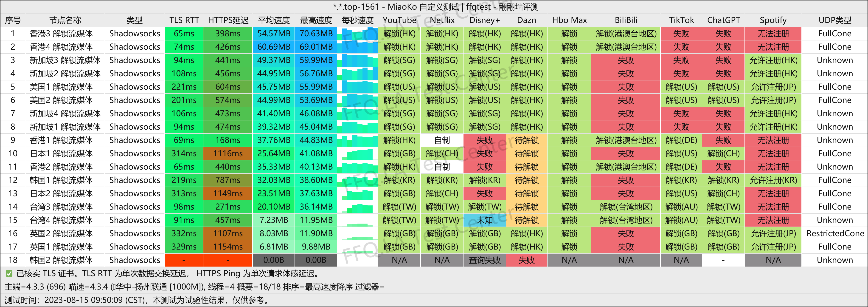Select node name 香港3 解锁流媒体
The width and height of the screenshot is (868, 307).
61,34
